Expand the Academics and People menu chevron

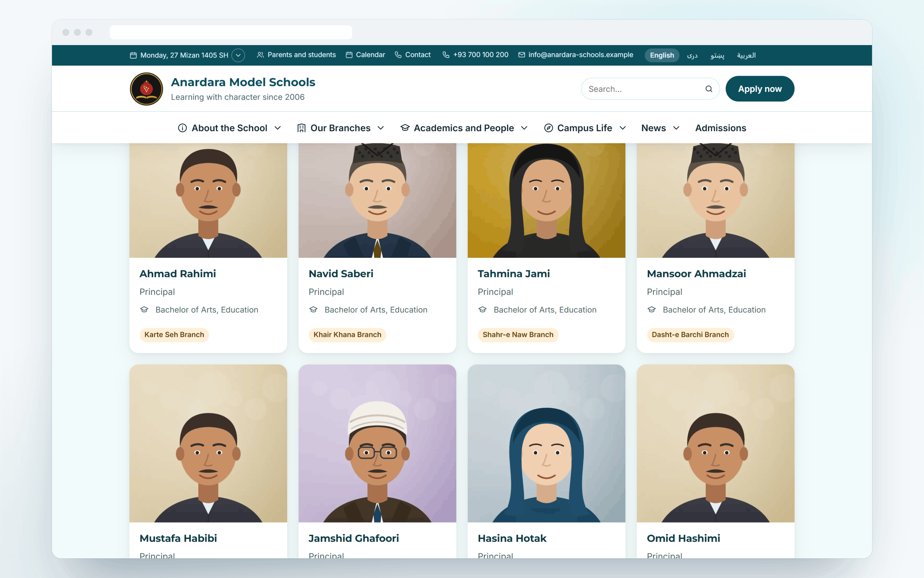[x=524, y=128]
